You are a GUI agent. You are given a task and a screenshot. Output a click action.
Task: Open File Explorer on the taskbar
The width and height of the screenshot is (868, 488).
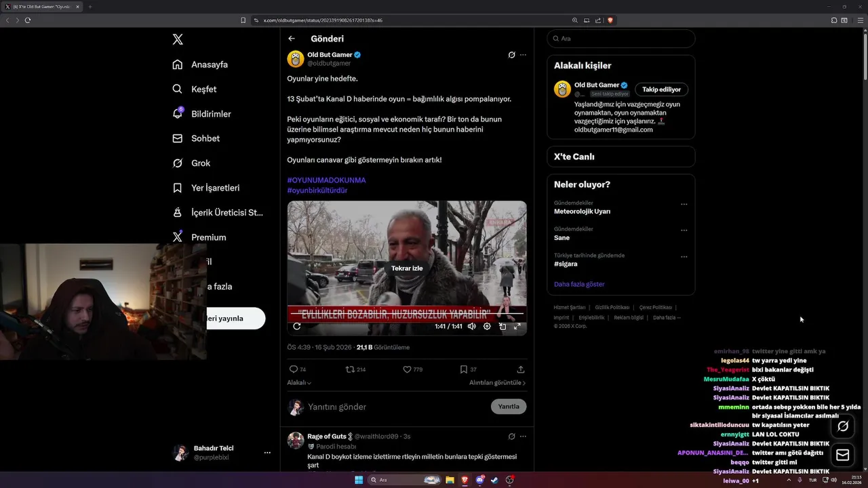click(450, 480)
